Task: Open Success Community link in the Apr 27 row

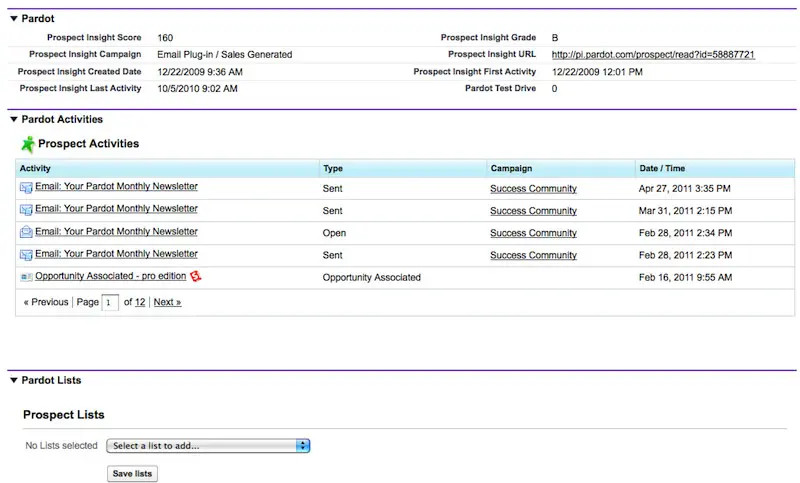Action: point(533,188)
